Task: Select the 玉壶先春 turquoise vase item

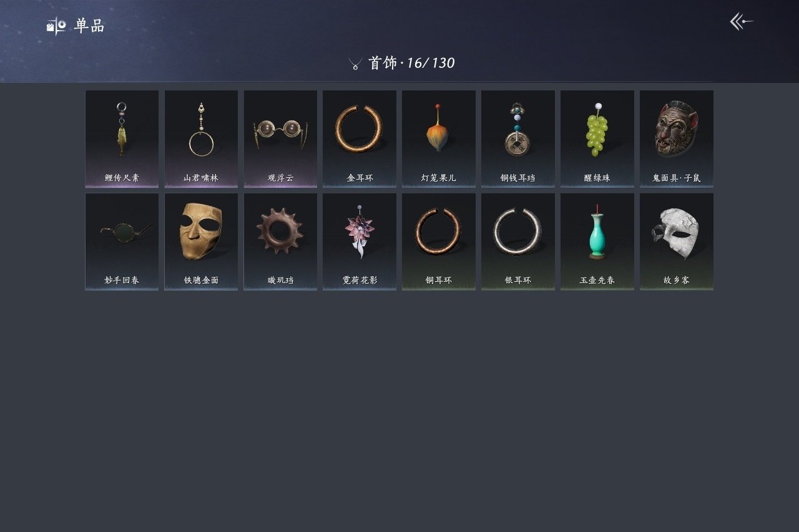Action: [x=597, y=241]
